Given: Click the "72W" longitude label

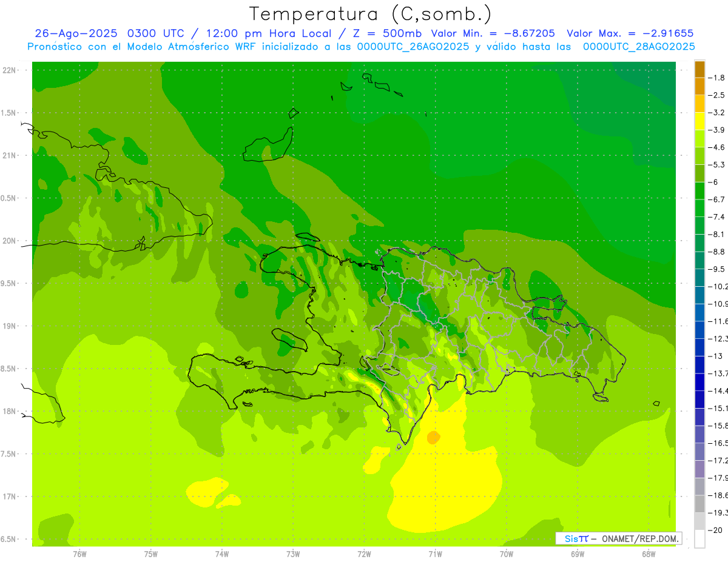Looking at the screenshot, I should [x=364, y=554].
